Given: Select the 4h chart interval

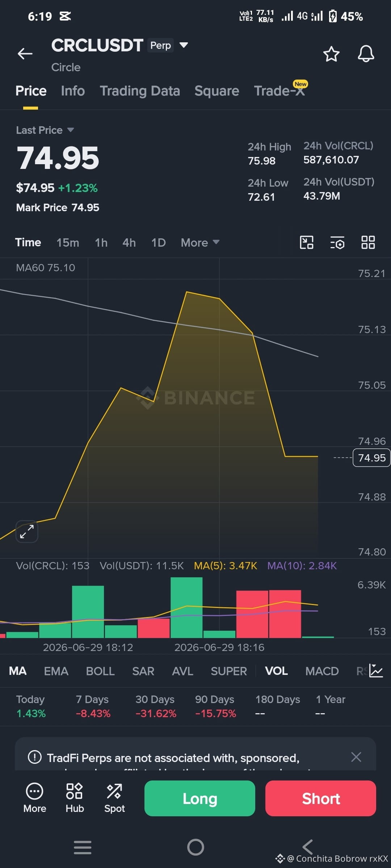Looking at the screenshot, I should 129,242.
